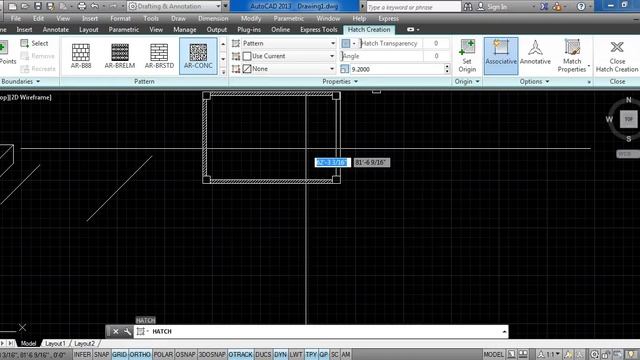Toggle Associative hatch option
The width and height of the screenshot is (640, 360).
click(x=501, y=56)
